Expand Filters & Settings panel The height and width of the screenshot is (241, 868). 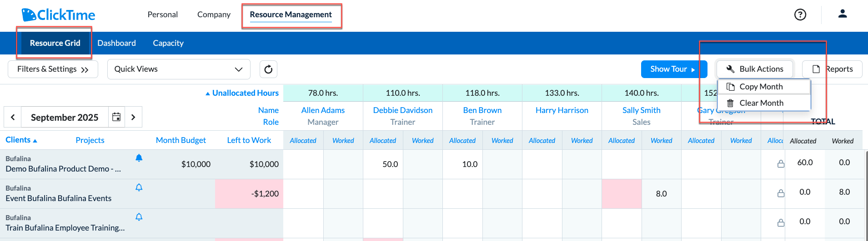pos(53,69)
